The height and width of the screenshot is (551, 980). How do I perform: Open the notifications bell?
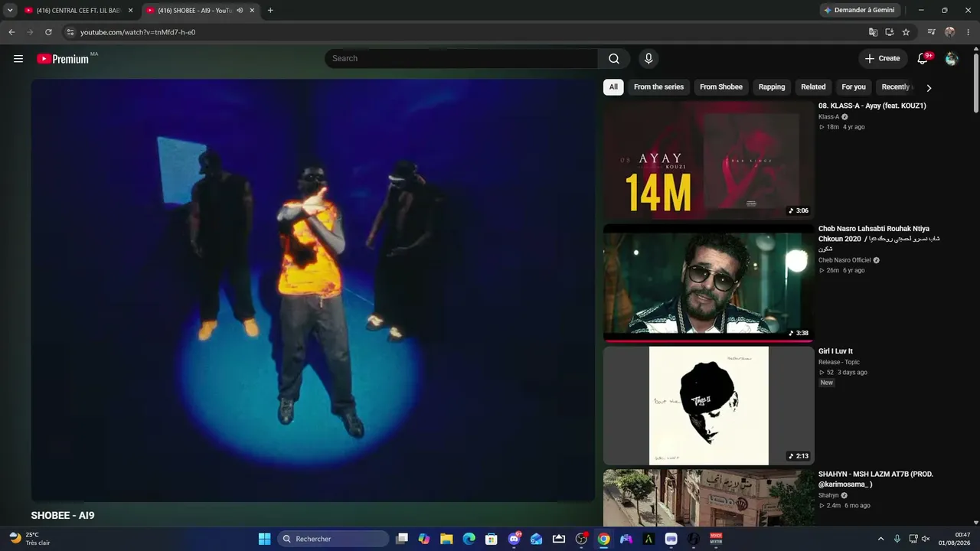(x=923, y=59)
